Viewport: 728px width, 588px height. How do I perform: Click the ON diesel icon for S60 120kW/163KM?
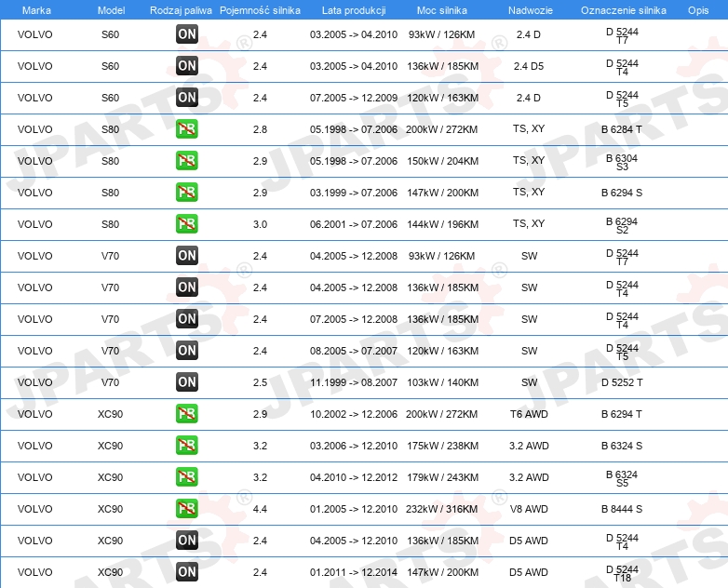coord(187,97)
